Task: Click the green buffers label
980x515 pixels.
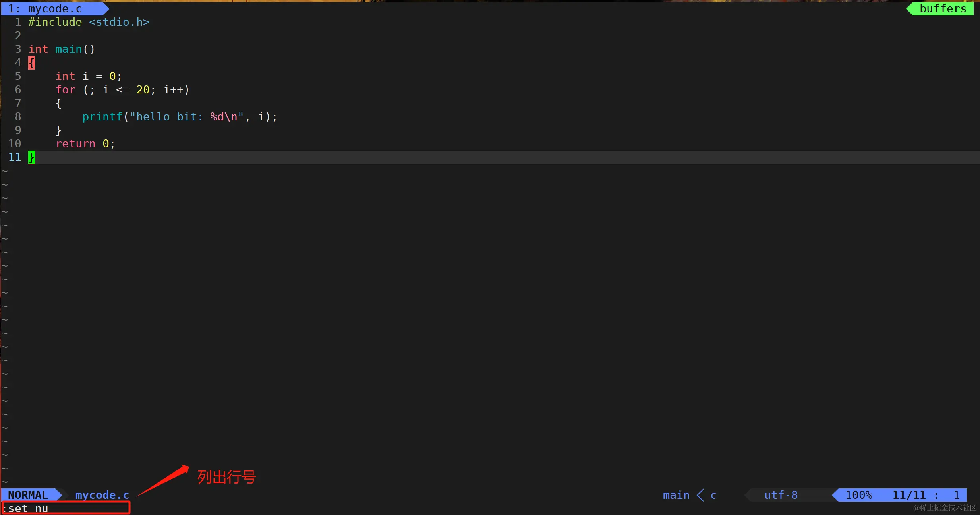Action: tap(942, 9)
